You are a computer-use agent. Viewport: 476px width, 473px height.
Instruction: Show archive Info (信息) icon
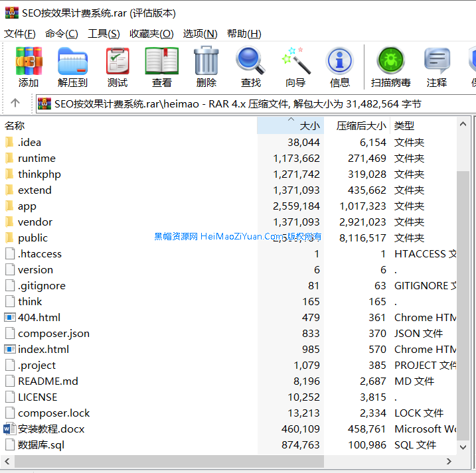(x=339, y=67)
